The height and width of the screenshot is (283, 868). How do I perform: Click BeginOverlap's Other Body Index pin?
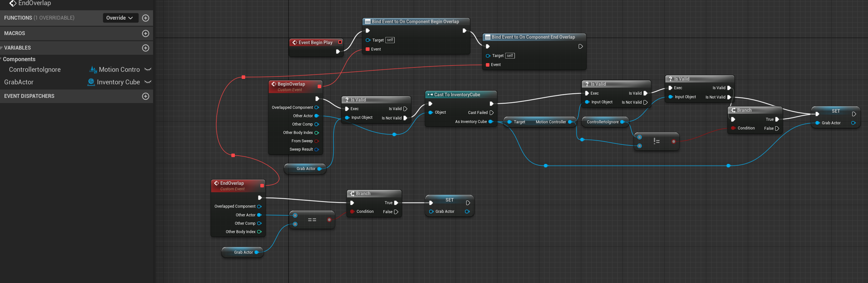pyautogui.click(x=317, y=133)
